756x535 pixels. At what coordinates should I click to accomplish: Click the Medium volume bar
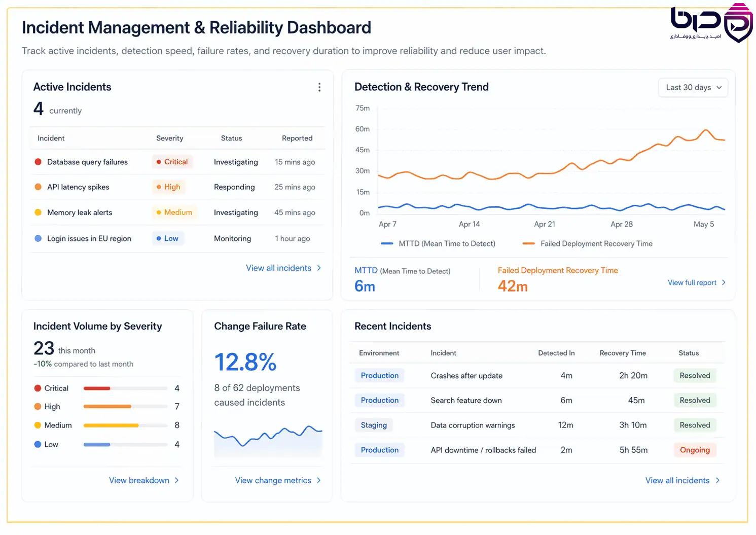pyautogui.click(x=126, y=425)
